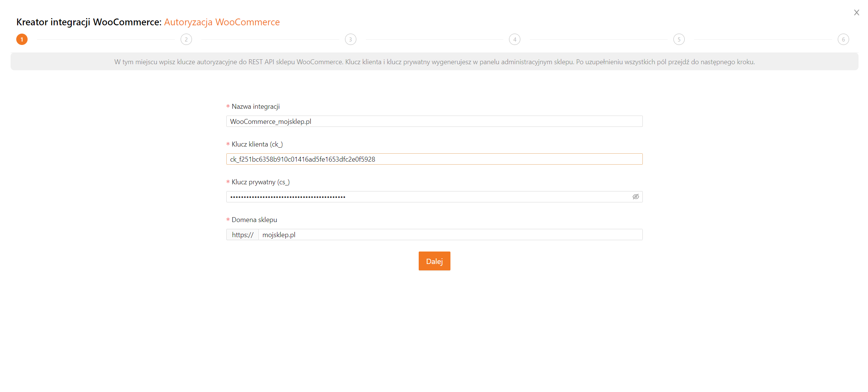The height and width of the screenshot is (392, 868).
Task: Select the final step 6 indicator
Action: pyautogui.click(x=843, y=39)
